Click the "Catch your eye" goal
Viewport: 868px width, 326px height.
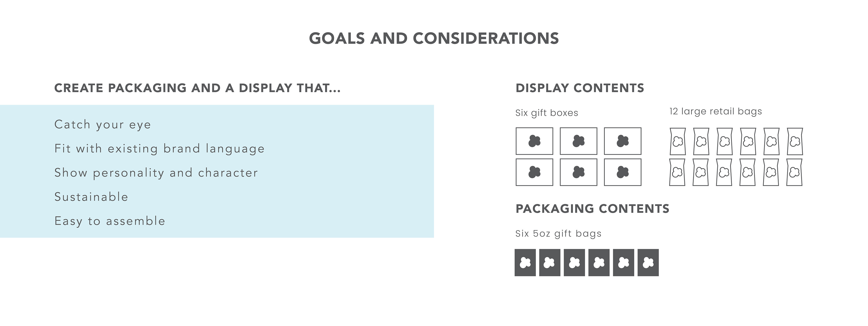click(x=102, y=125)
